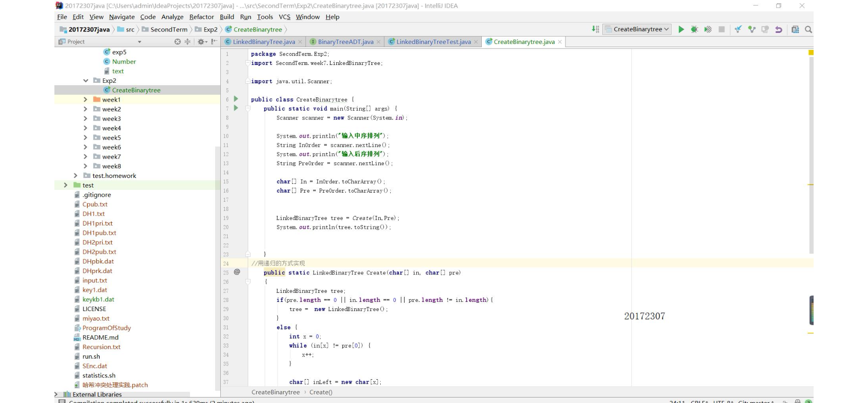Select README.md in project tree
The width and height of the screenshot is (868, 403).
(100, 338)
